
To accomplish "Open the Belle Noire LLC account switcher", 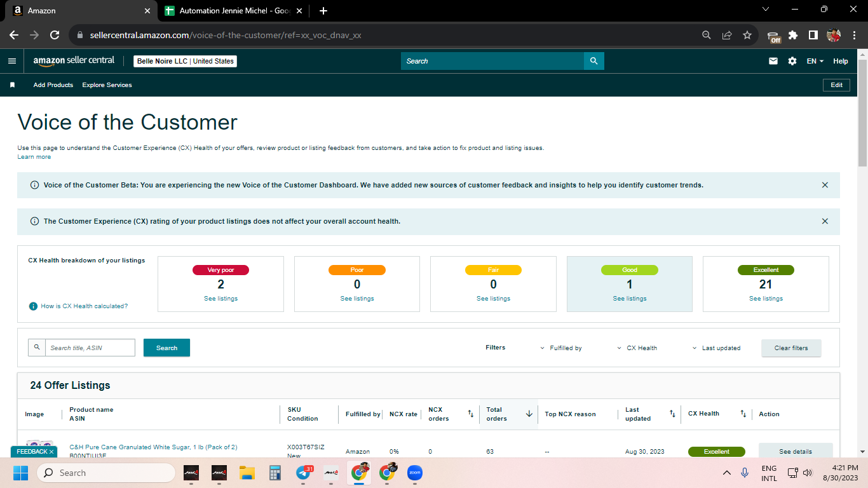I will pyautogui.click(x=185, y=61).
